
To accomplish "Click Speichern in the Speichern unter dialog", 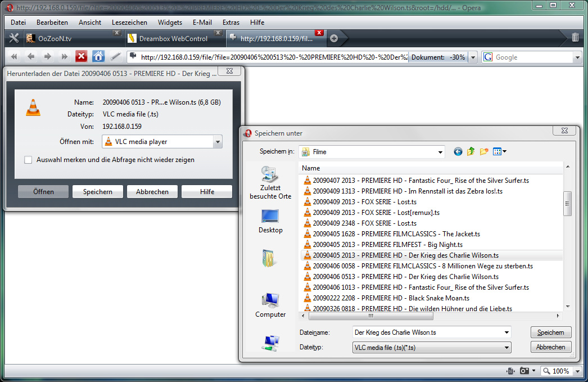I will (x=551, y=332).
